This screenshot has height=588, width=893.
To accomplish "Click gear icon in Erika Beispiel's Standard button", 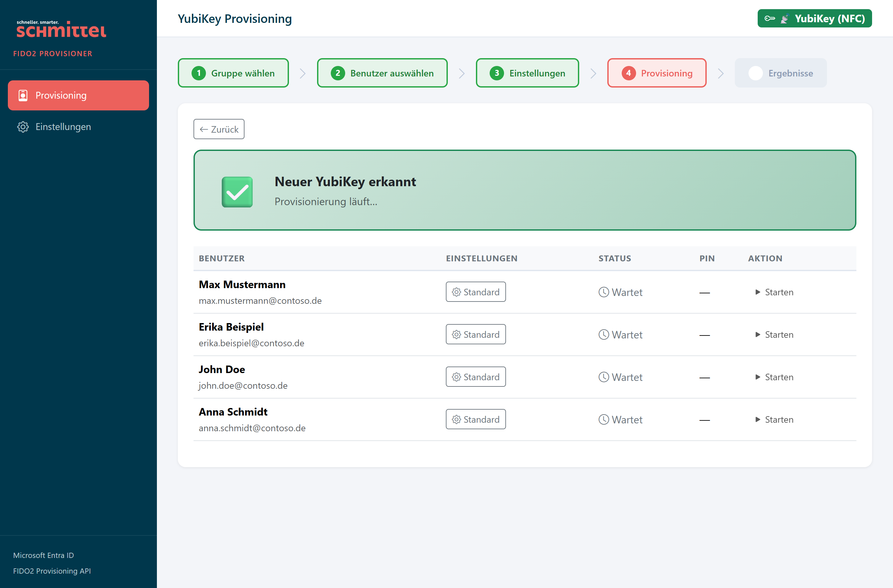I will pos(456,335).
